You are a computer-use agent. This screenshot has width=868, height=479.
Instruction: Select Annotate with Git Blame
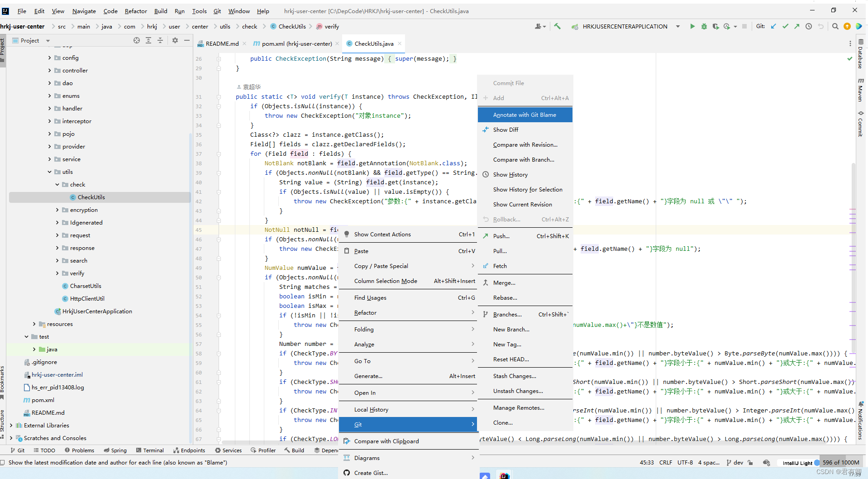(x=525, y=115)
